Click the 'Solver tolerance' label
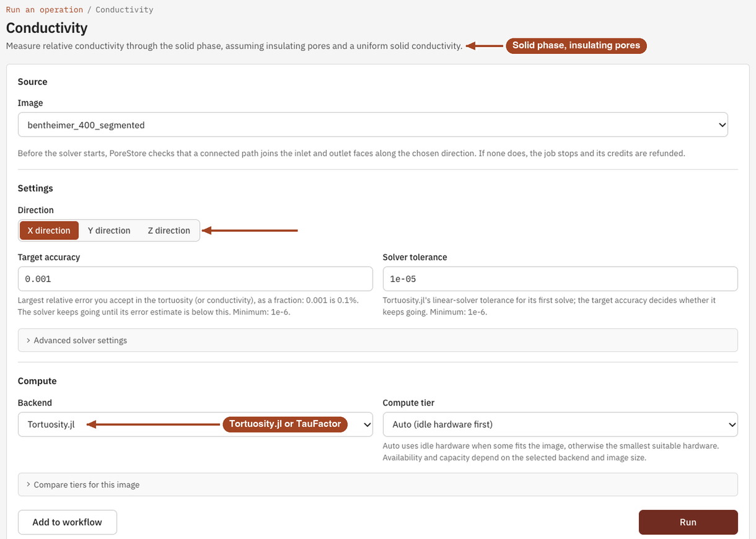The height and width of the screenshot is (539, 756). click(415, 257)
